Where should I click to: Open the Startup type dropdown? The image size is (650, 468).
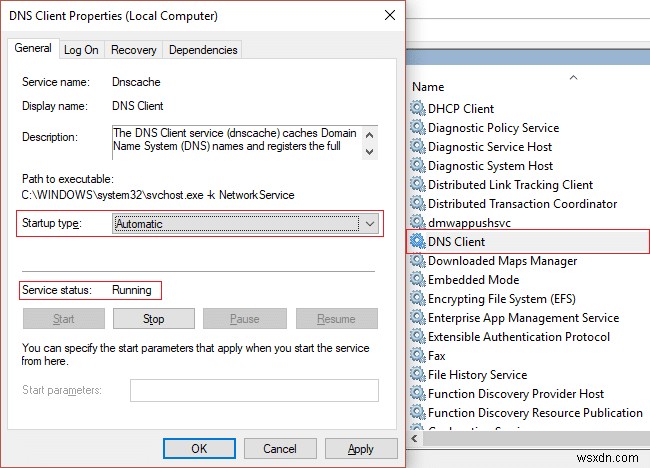[369, 224]
